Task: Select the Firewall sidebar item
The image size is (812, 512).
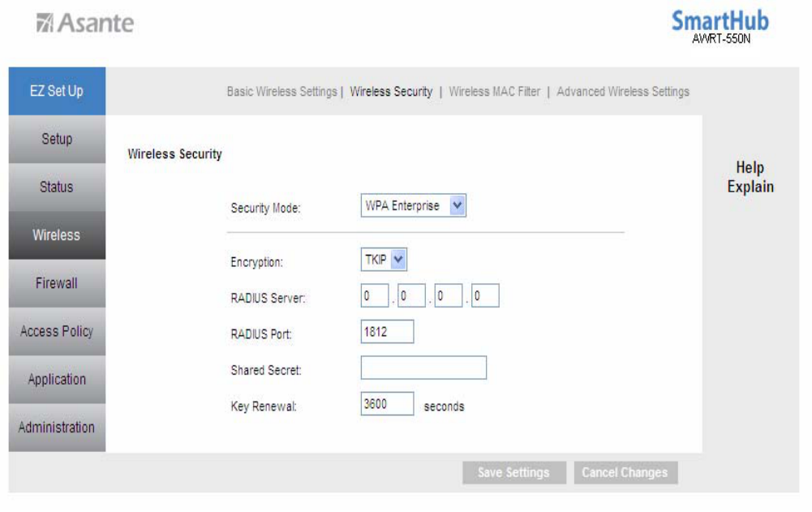Action: coord(57,283)
